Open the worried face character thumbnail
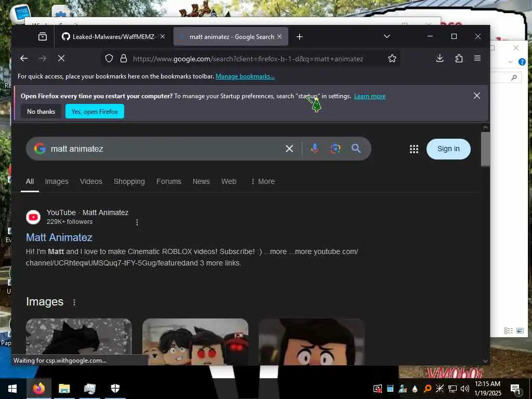532x399 pixels. click(312, 342)
